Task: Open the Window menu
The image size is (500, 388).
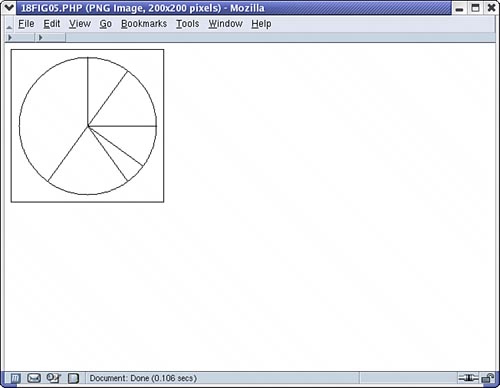Action: click(226, 24)
